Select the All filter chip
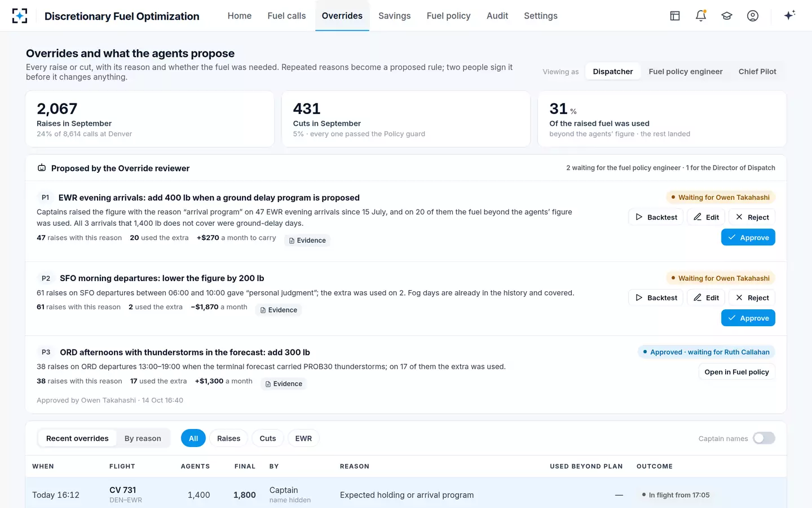Viewport: 812px width, 508px height. pyautogui.click(x=193, y=439)
